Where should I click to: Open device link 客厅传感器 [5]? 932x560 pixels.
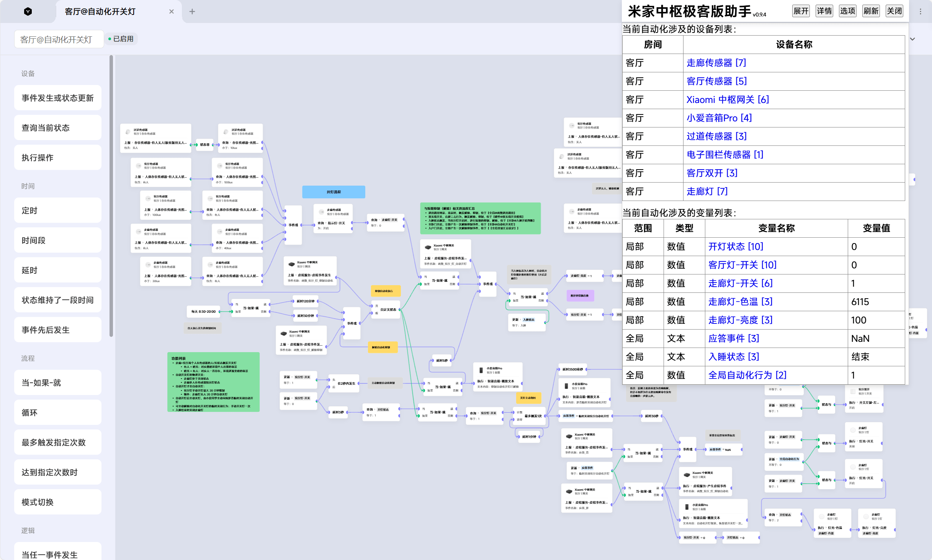tap(717, 81)
